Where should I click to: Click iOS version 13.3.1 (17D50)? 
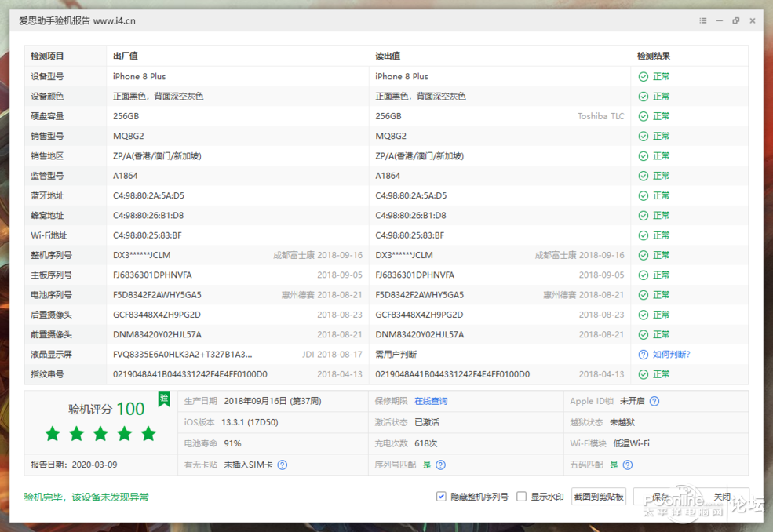[x=250, y=422]
